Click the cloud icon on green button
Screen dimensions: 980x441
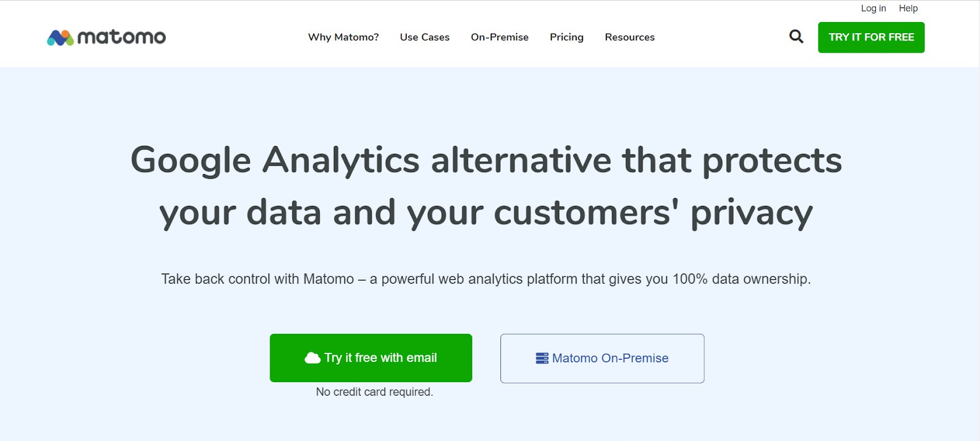(x=312, y=358)
